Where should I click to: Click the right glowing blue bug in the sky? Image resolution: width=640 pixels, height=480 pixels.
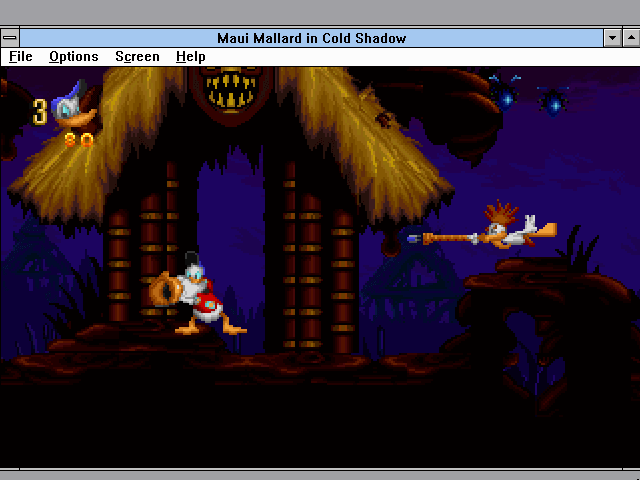[x=553, y=101]
